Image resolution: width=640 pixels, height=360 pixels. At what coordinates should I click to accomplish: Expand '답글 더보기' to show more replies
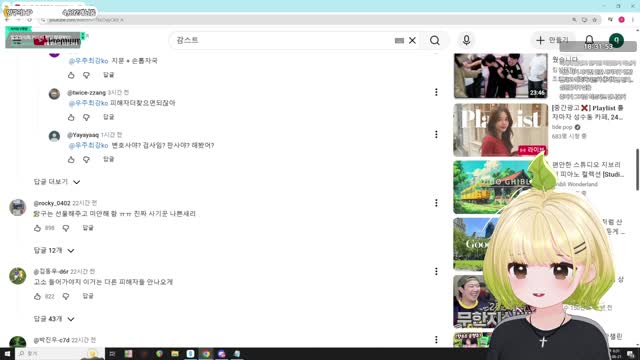click(57, 182)
